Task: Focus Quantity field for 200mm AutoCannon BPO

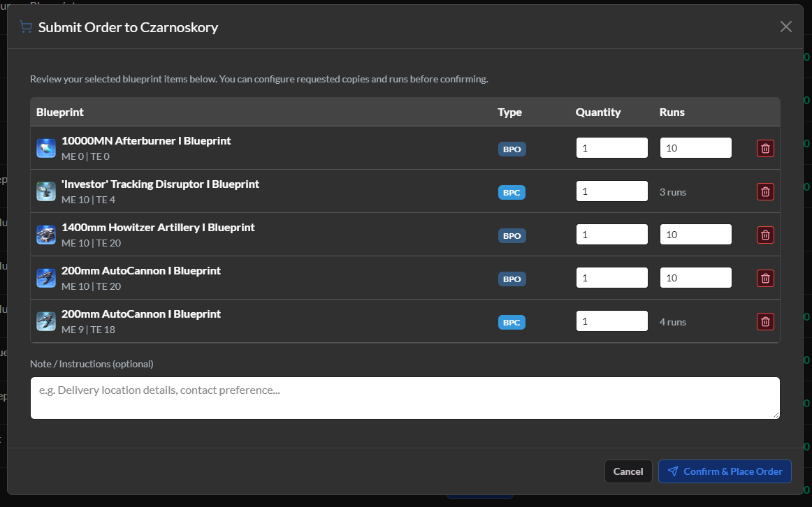Action: tap(611, 278)
